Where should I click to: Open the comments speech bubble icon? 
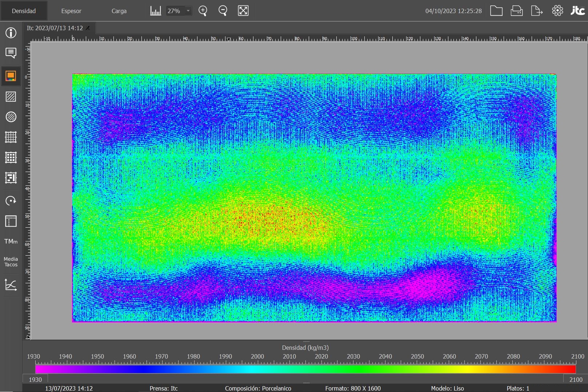(x=11, y=53)
